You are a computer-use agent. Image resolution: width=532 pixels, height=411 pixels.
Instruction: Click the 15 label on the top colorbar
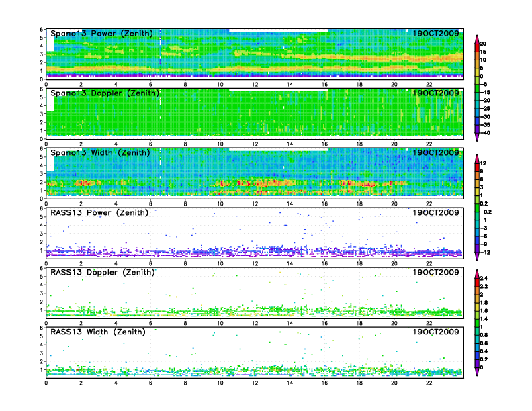(483, 52)
